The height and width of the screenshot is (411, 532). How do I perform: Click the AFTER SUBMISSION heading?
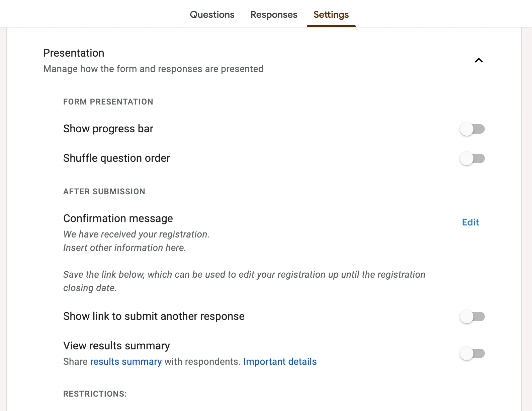tap(104, 192)
